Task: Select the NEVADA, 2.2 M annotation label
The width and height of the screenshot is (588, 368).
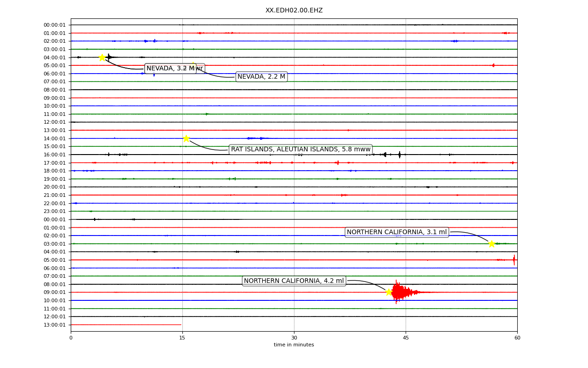Action: (261, 77)
